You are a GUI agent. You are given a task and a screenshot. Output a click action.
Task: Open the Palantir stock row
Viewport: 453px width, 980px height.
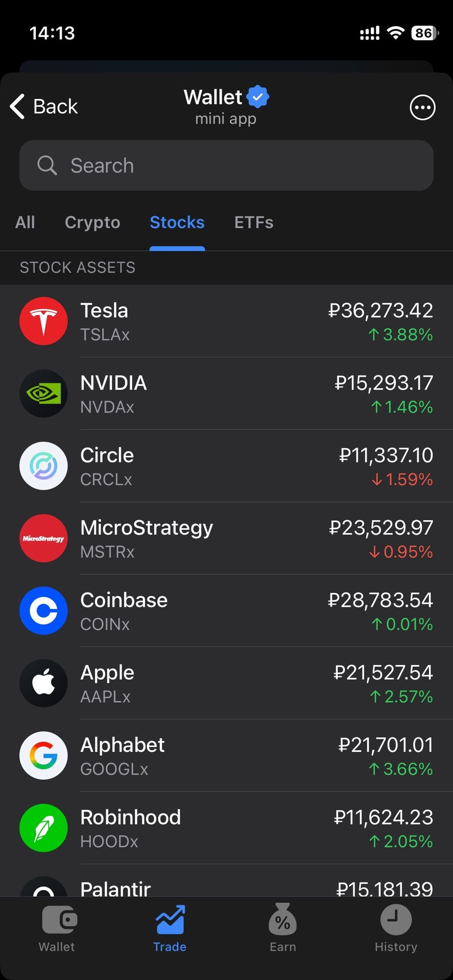point(226,887)
